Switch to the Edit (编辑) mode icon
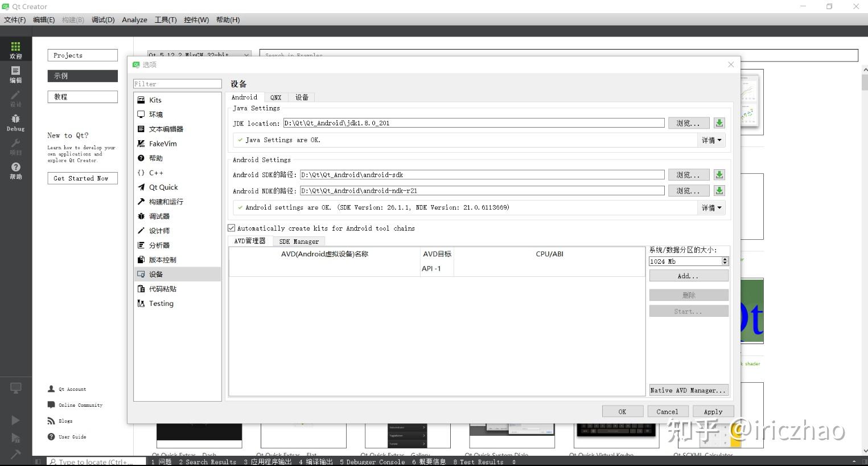Image resolution: width=868 pixels, height=466 pixels. pyautogui.click(x=15, y=75)
